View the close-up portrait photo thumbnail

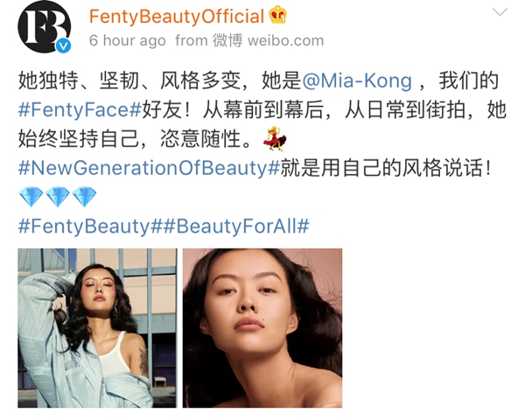pyautogui.click(x=262, y=328)
